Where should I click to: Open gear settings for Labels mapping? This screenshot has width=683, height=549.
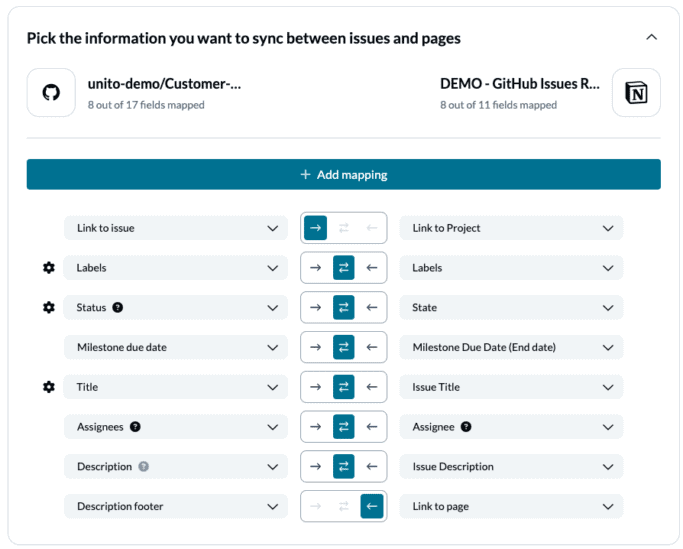tap(48, 268)
